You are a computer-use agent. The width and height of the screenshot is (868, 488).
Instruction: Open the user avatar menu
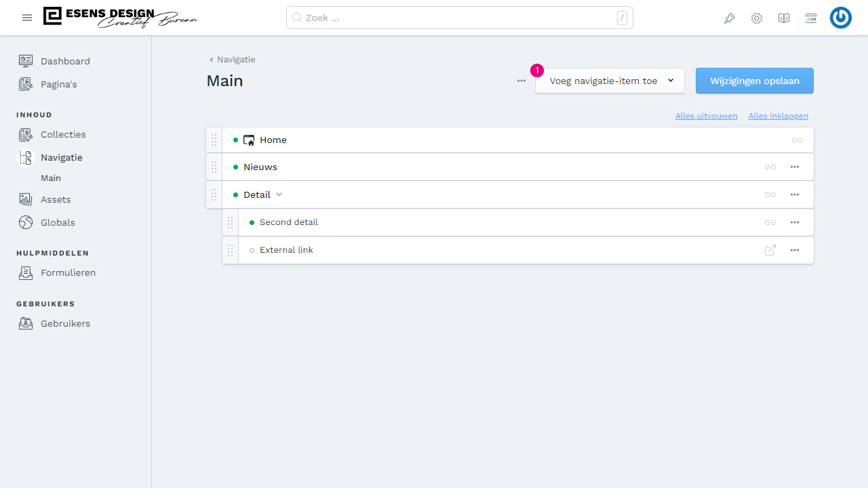(841, 18)
